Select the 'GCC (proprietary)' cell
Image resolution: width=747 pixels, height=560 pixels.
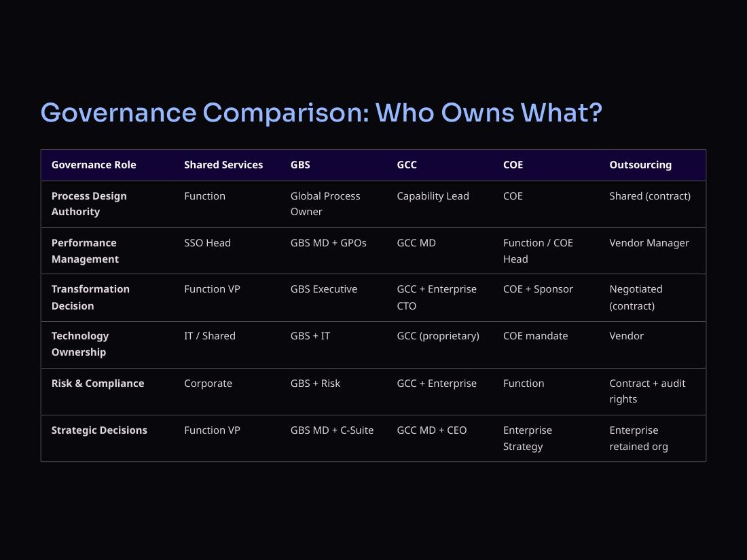coord(438,336)
